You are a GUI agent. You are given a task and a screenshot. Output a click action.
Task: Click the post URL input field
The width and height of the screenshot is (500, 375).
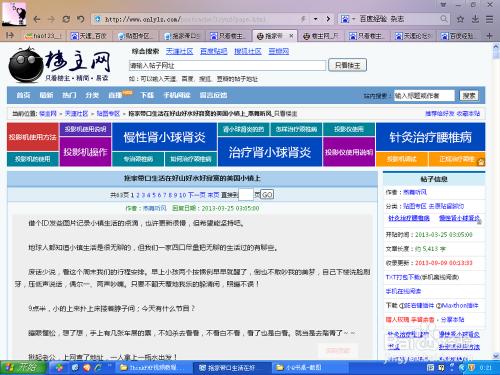pyautogui.click(x=227, y=65)
